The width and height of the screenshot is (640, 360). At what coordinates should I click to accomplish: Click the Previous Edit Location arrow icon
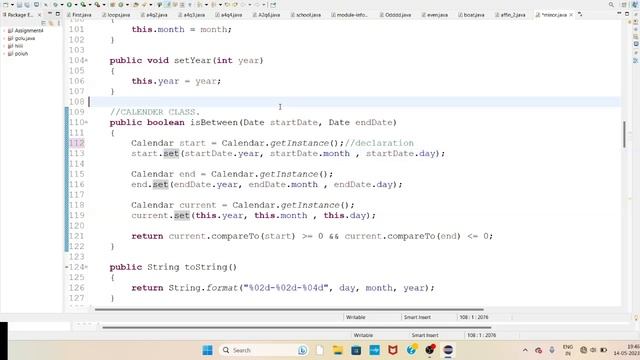coord(227,5)
